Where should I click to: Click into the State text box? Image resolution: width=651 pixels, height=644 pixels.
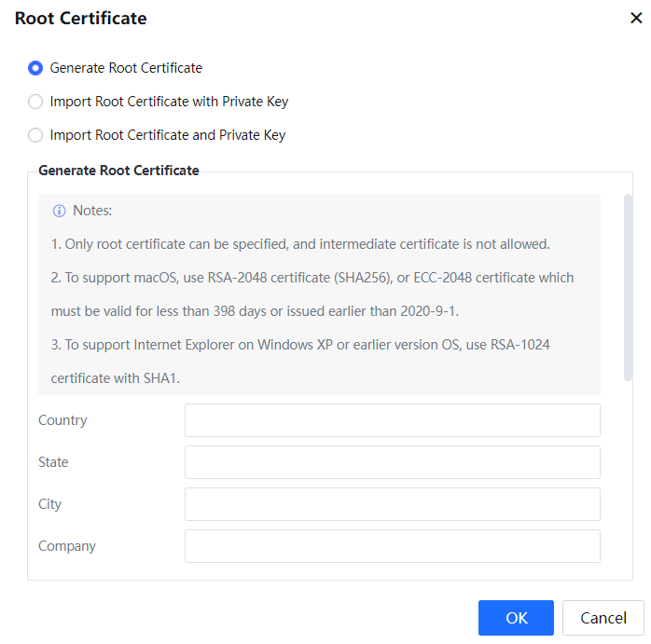coord(392,462)
